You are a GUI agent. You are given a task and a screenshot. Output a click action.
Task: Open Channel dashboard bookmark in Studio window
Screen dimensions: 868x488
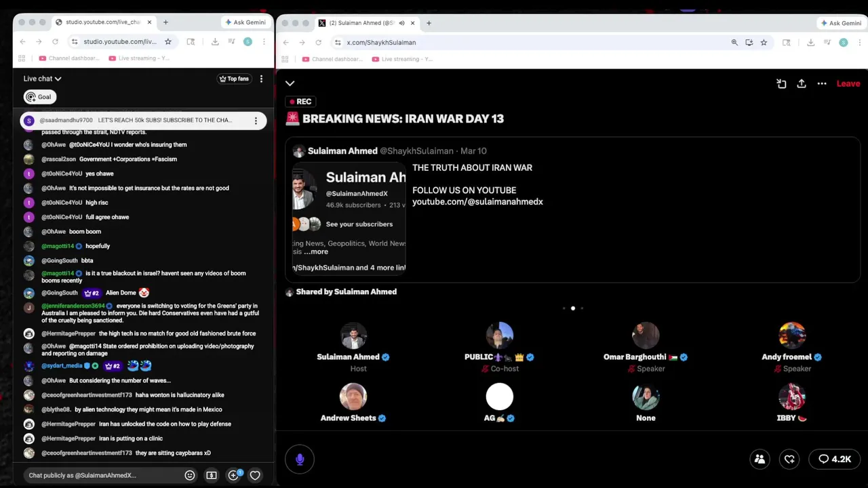[x=68, y=58]
